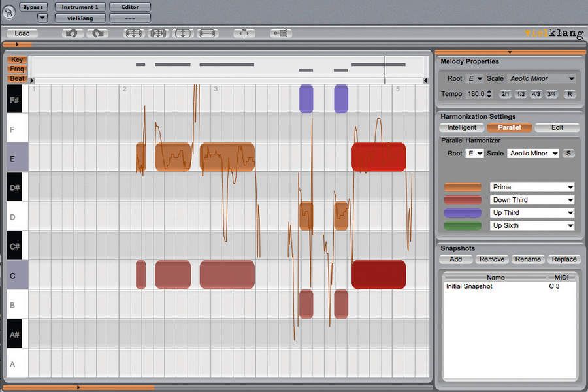
Task: Click the Rename snapshot button
Action: [x=528, y=259]
